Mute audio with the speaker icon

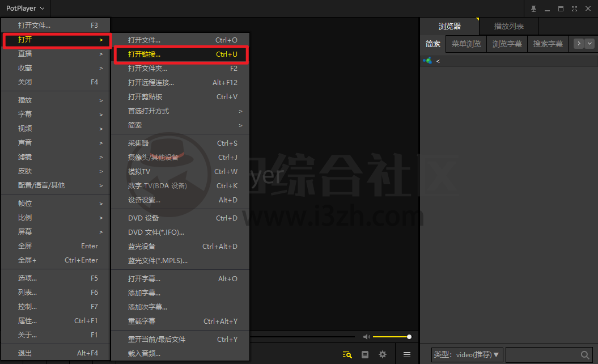pos(366,337)
